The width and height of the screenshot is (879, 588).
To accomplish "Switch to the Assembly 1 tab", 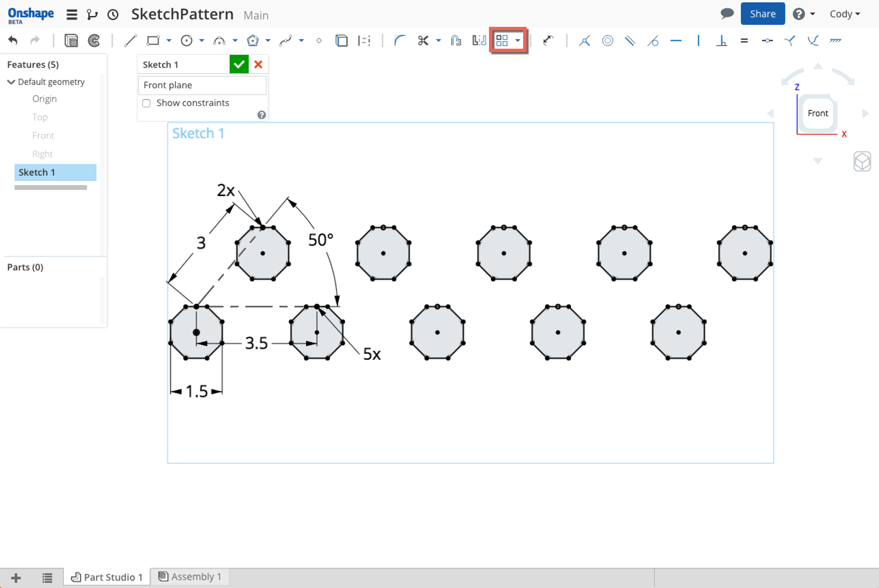I will click(x=190, y=576).
